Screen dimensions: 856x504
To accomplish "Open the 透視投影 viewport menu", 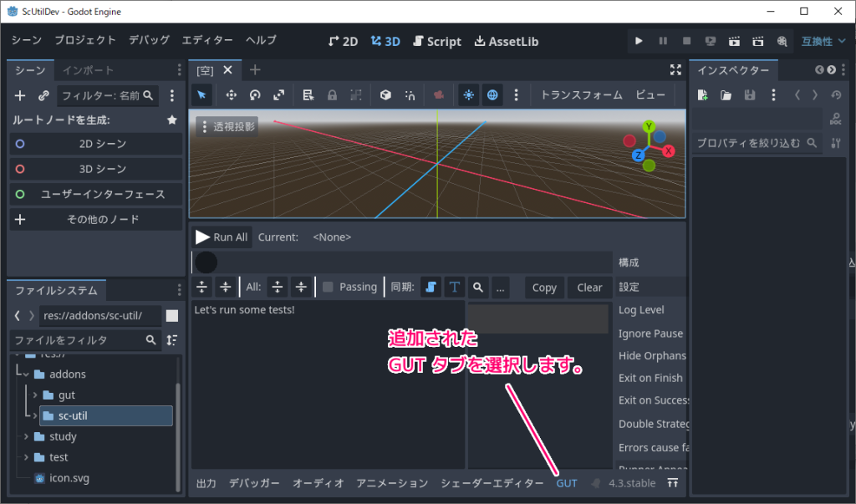I will 227,127.
